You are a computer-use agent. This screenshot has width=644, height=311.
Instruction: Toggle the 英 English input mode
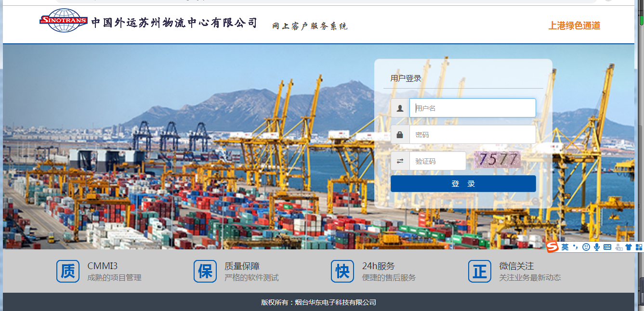point(565,247)
